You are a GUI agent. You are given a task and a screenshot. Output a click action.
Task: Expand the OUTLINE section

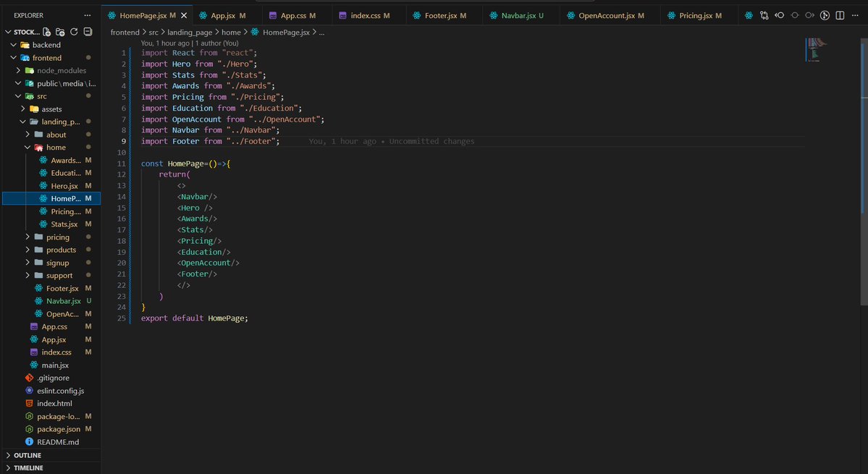(27, 455)
